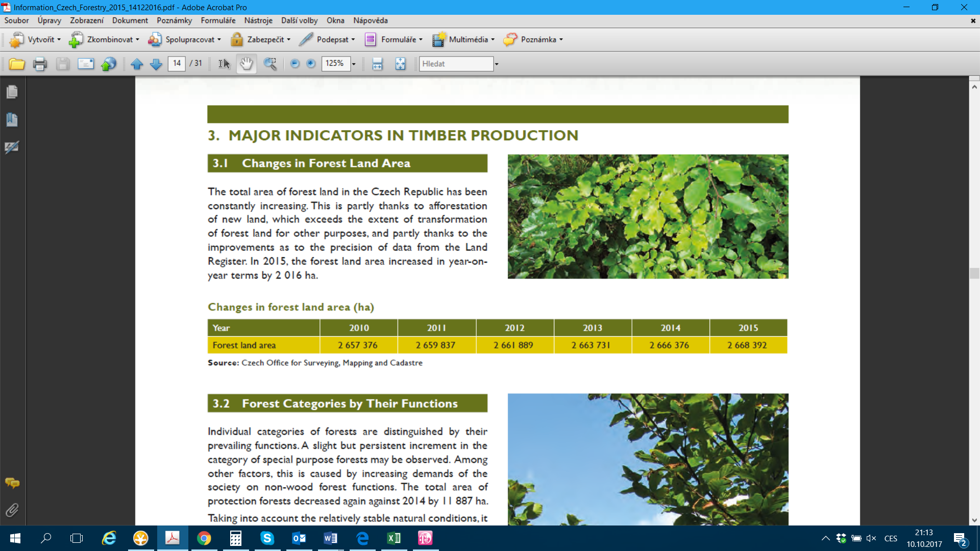Expand the zoom percentage dropdown
Viewport: 980px width, 551px height.
tap(353, 64)
